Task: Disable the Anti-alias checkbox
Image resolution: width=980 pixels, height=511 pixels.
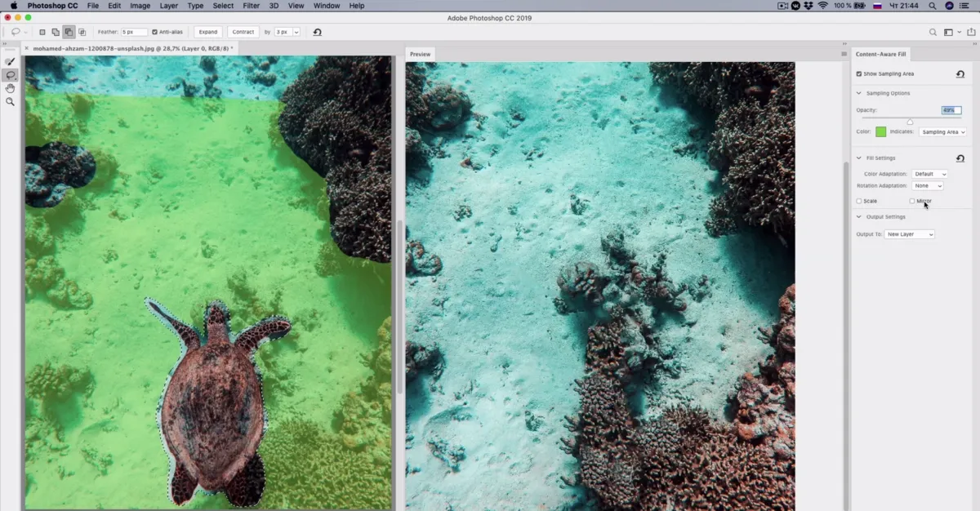Action: [155, 32]
